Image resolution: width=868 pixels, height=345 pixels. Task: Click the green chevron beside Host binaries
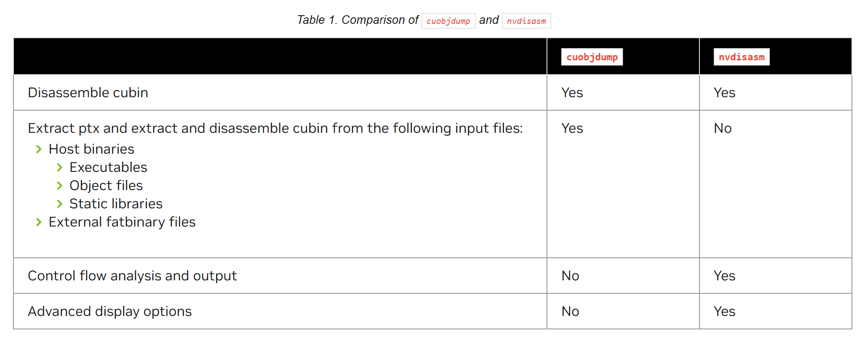coord(39,149)
